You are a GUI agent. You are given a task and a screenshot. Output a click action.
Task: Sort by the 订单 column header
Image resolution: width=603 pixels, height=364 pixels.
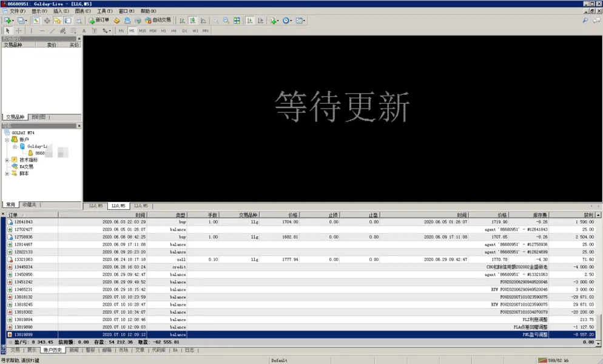(x=32, y=215)
